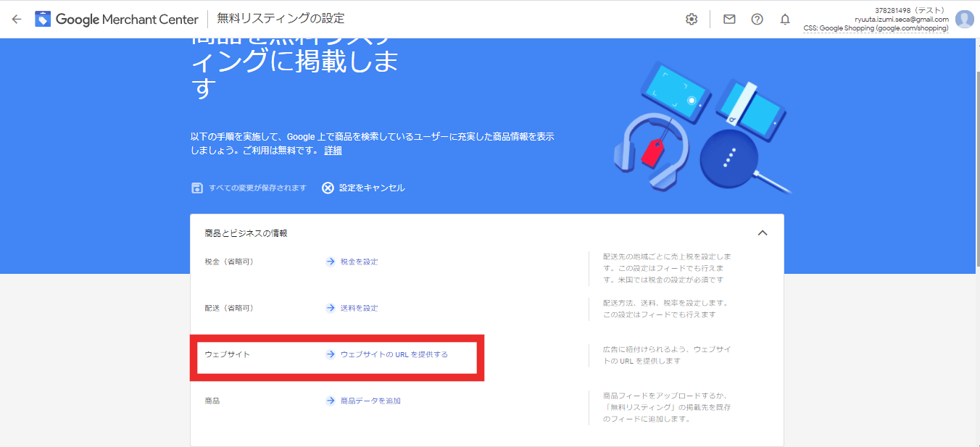Open the 税金を設定 link

coord(360,262)
